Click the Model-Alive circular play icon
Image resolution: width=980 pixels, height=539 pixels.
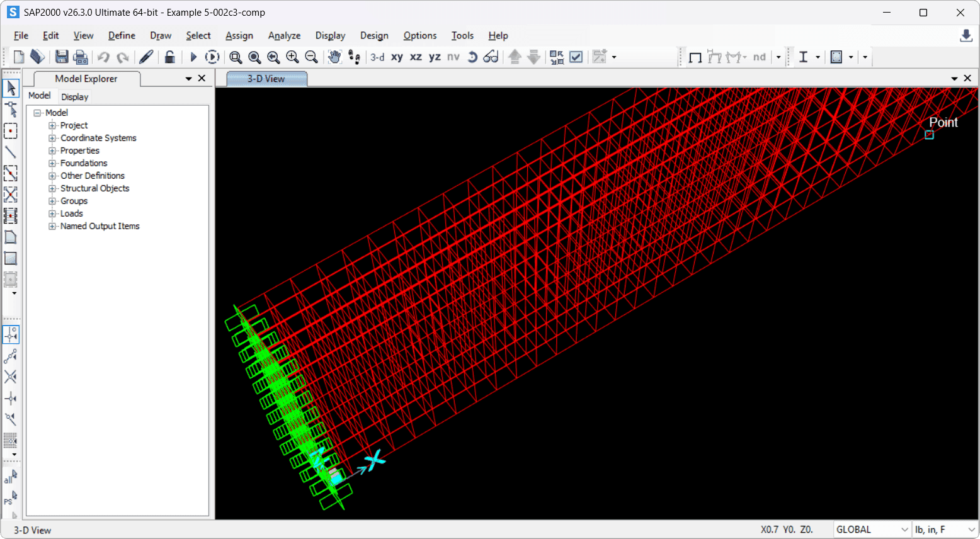coord(213,57)
